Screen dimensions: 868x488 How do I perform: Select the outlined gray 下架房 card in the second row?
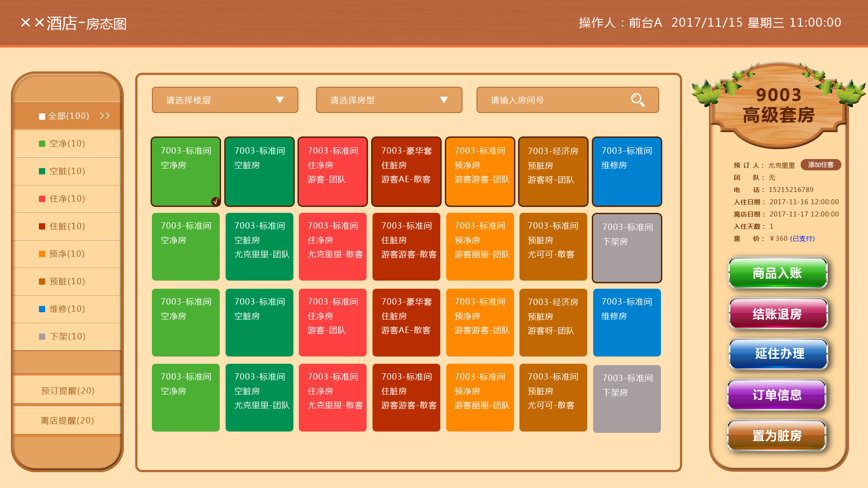627,248
